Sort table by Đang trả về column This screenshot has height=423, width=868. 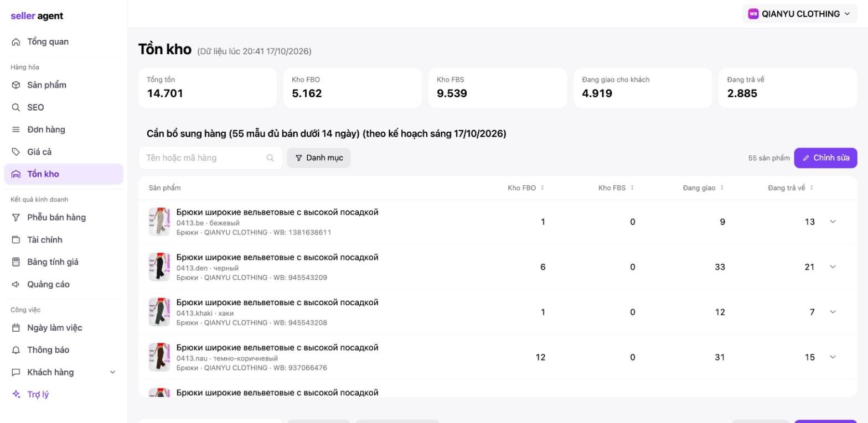[x=790, y=188]
